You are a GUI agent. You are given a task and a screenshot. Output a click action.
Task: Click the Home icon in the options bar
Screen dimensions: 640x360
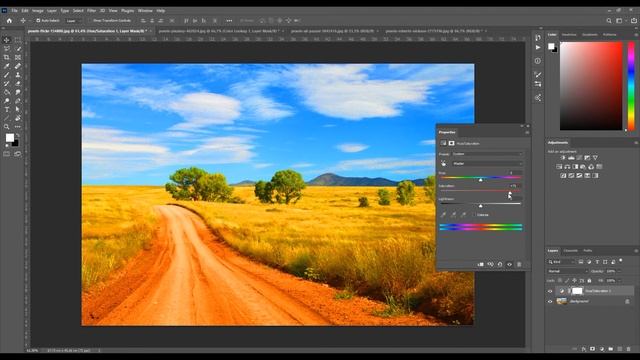coord(9,20)
